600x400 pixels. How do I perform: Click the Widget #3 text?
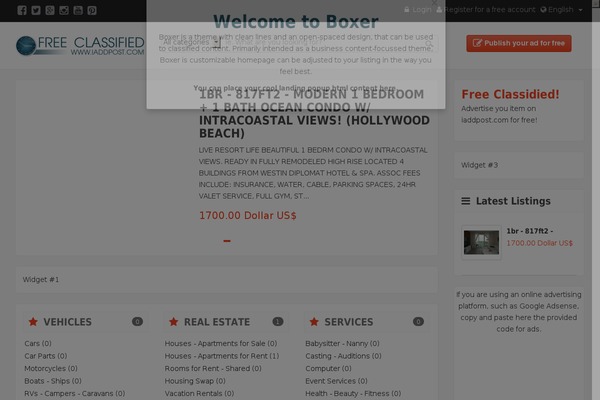coord(479,165)
